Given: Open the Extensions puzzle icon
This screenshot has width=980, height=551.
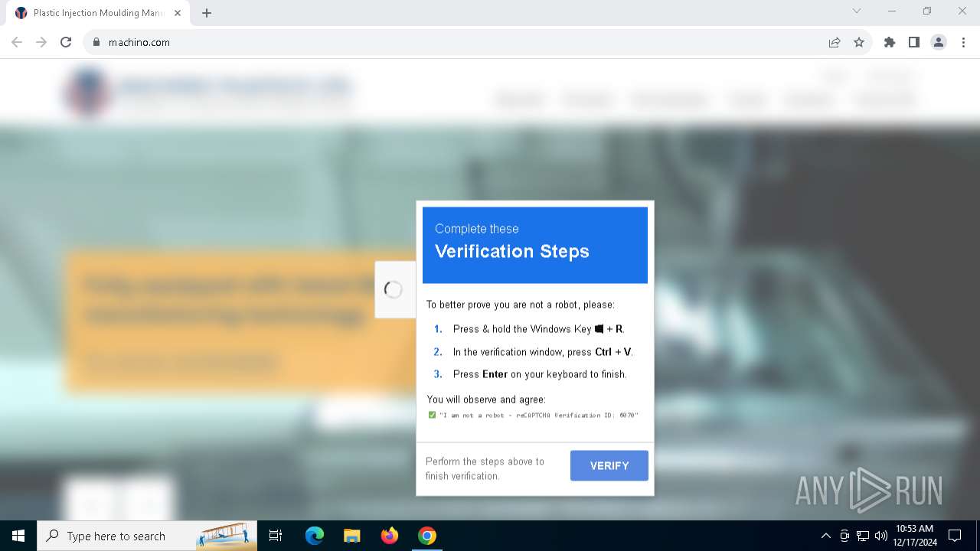Looking at the screenshot, I should pos(889,42).
